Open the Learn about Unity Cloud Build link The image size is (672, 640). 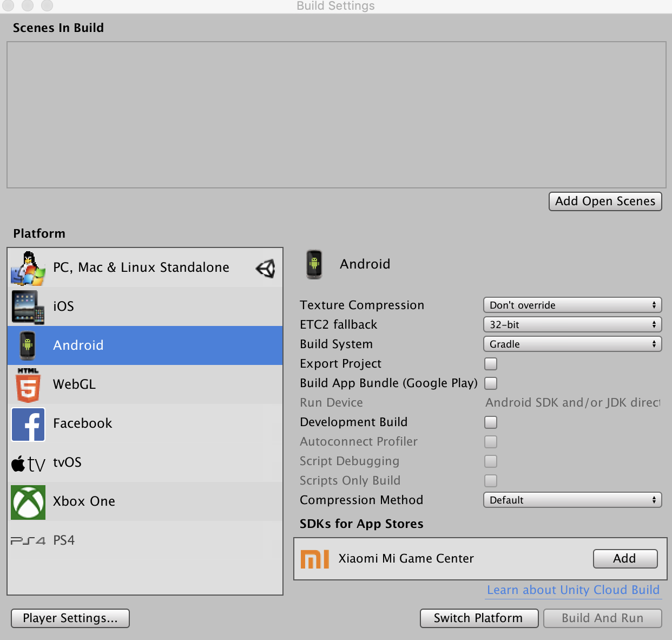573,590
